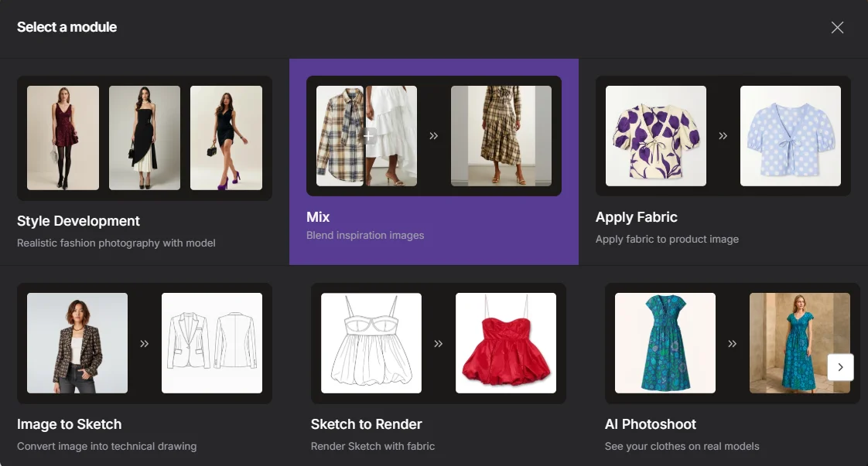Click the double-arrow in the Sketch to Render card
Image resolution: width=868 pixels, height=466 pixels.
pyautogui.click(x=439, y=343)
